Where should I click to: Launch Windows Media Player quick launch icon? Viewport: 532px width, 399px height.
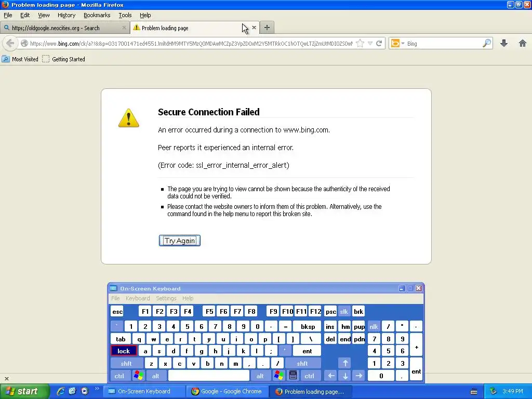tap(85, 391)
